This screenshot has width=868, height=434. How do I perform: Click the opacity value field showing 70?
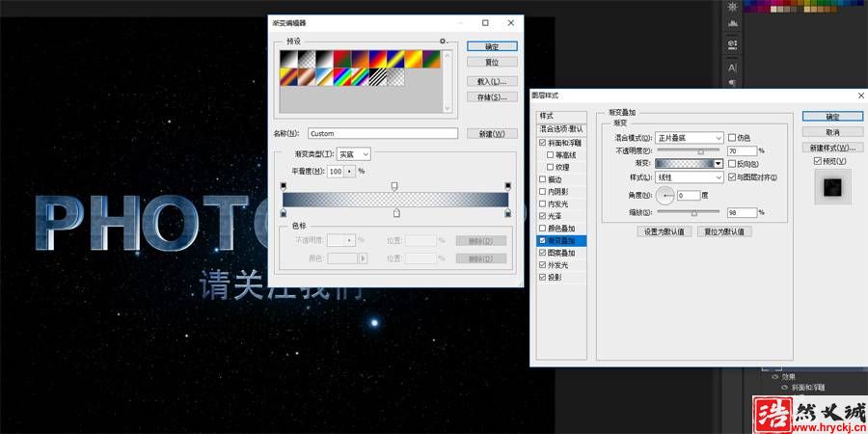tap(742, 150)
